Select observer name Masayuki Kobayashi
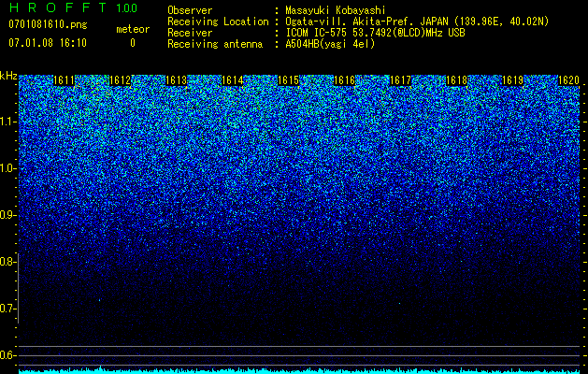Image resolution: width=588 pixels, height=374 pixels. click(x=336, y=10)
